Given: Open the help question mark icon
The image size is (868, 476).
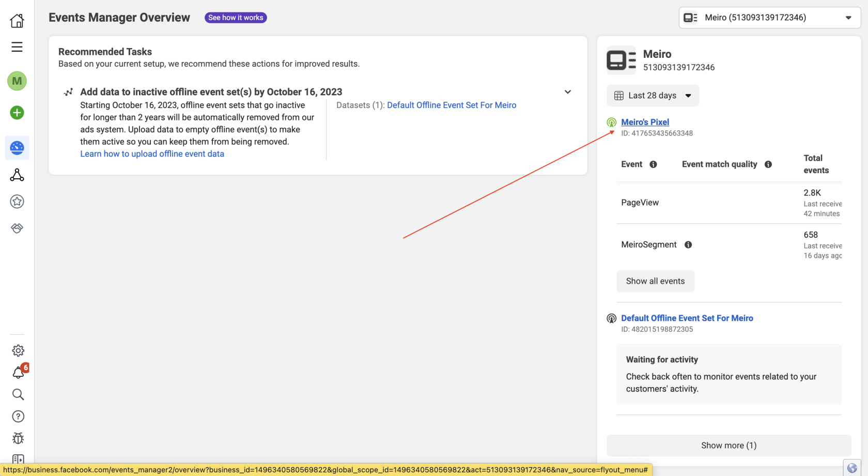Looking at the screenshot, I should [18, 417].
